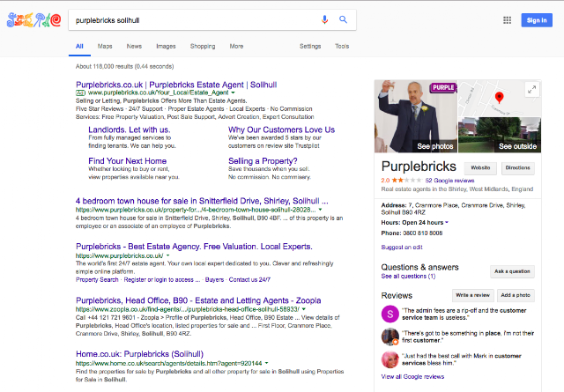The image size is (564, 392).
Task: Click the Address label in knowledge panel
Action: coord(394,205)
